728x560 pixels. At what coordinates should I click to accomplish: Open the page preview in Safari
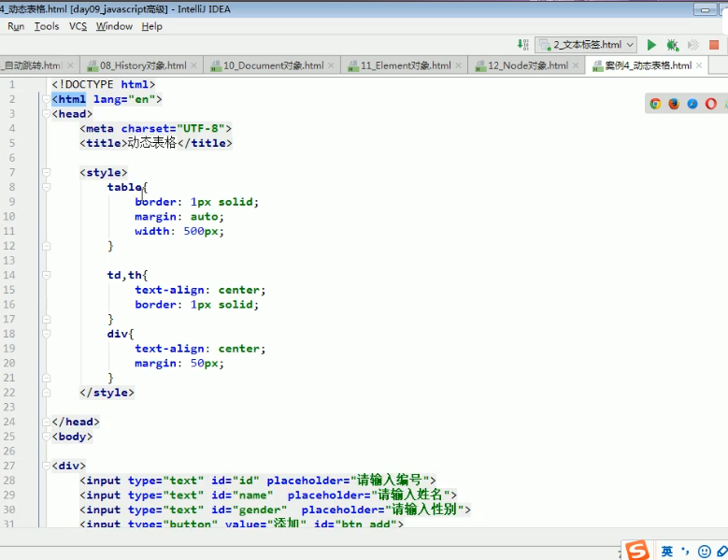coord(692,104)
